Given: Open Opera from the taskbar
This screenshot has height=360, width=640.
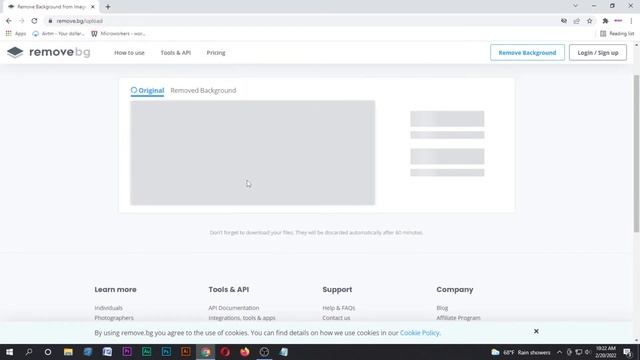Looking at the screenshot, I should 225,352.
